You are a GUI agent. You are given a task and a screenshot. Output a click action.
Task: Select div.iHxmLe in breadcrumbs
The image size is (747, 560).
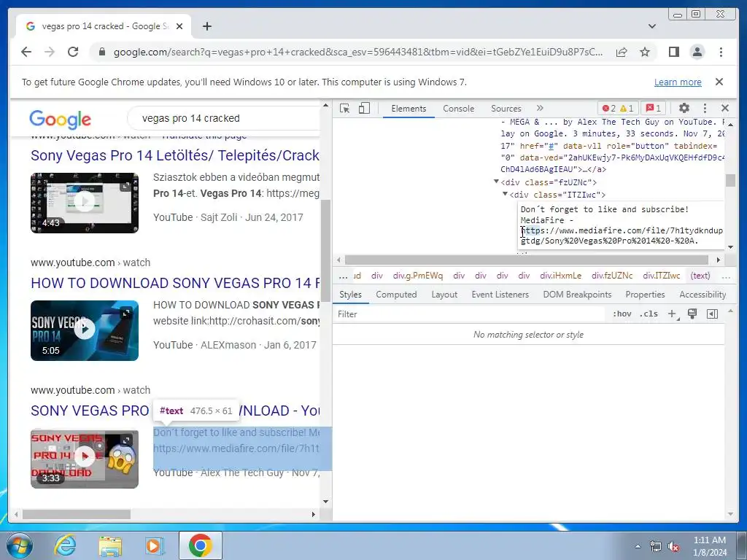coord(560,276)
